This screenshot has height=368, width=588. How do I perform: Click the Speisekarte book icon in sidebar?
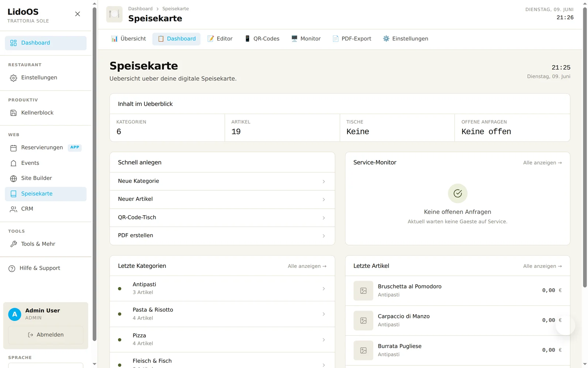pyautogui.click(x=14, y=194)
